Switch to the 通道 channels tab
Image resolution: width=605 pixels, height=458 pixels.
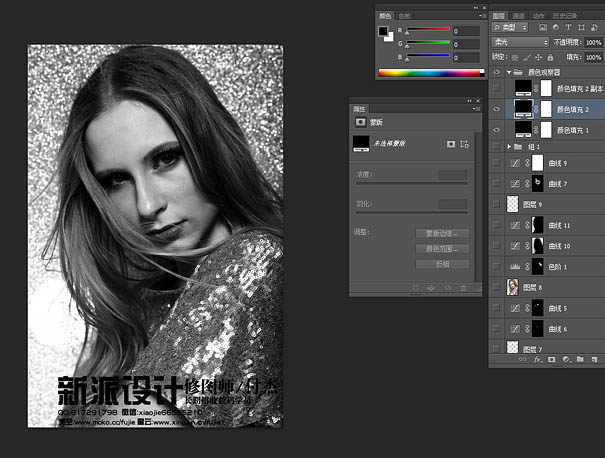pyautogui.click(x=519, y=16)
